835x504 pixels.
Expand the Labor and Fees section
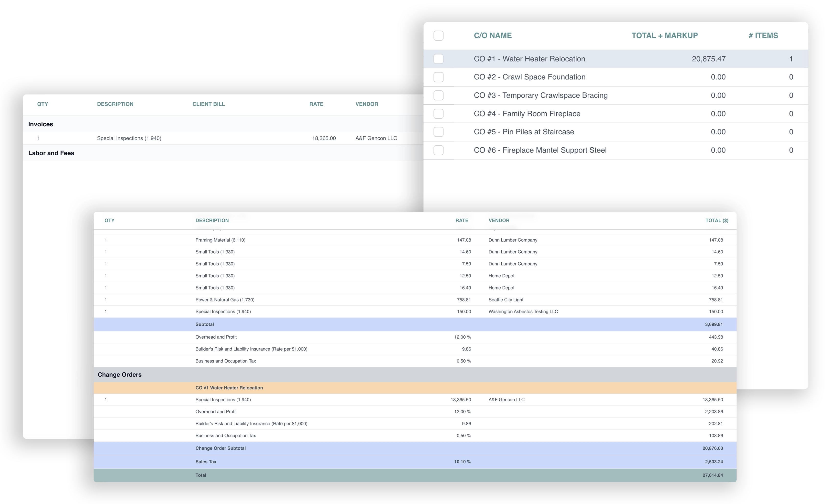coord(51,153)
